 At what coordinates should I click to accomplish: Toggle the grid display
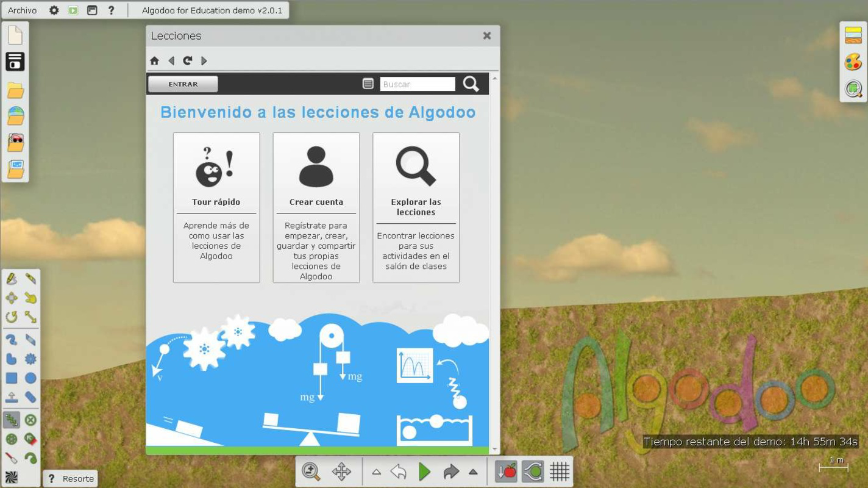tap(560, 471)
